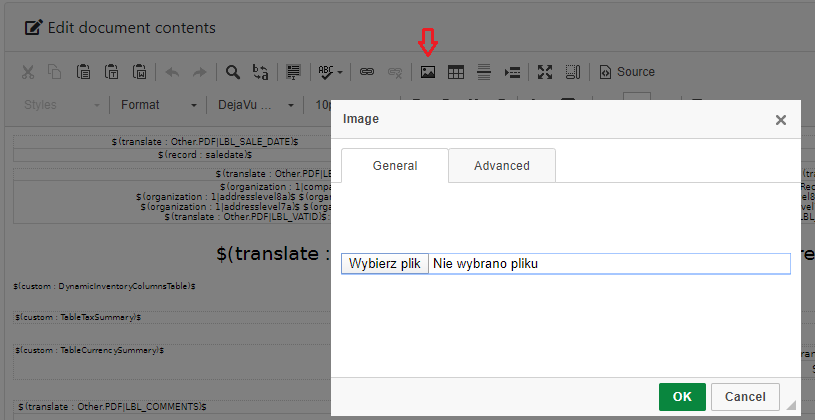Screen dimensions: 815x420
Task: Click the TableCurrencySummary placeholder
Action: pos(89,350)
